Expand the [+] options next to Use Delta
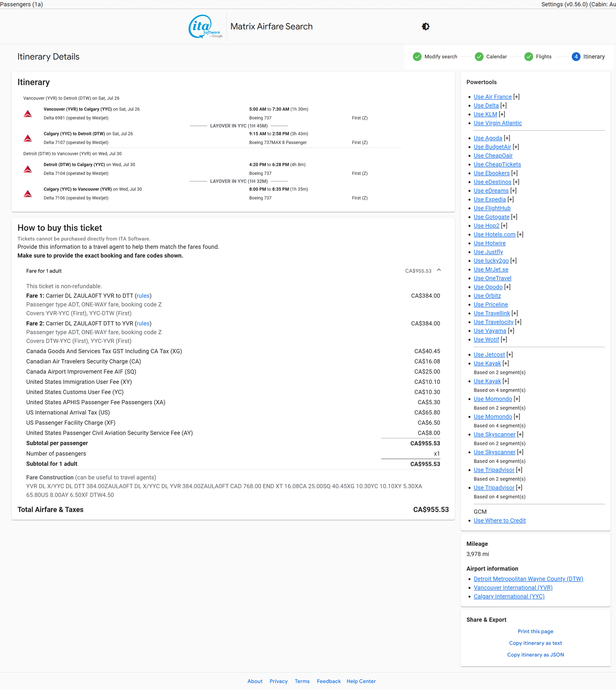616x690 pixels. tap(503, 105)
